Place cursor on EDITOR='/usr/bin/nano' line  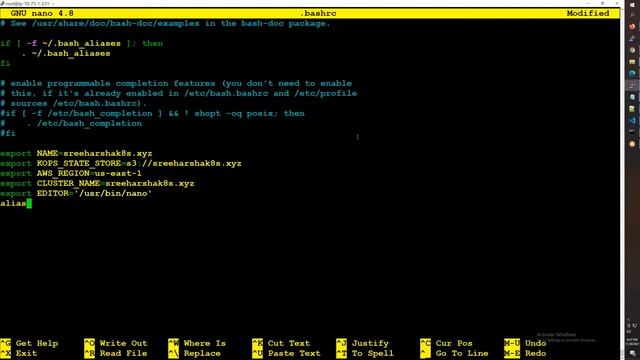[76, 193]
